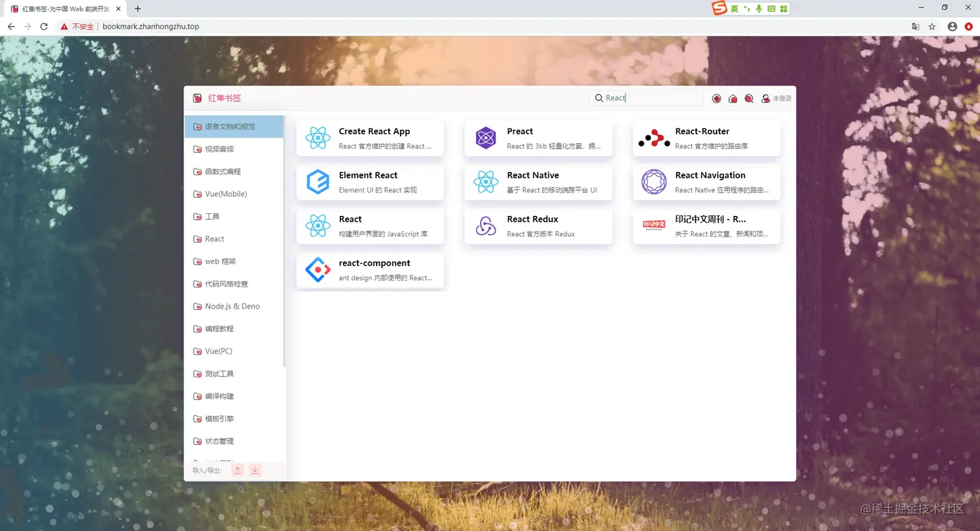980x531 pixels.
Task: Click the browser back arrow
Action: [x=11, y=27]
